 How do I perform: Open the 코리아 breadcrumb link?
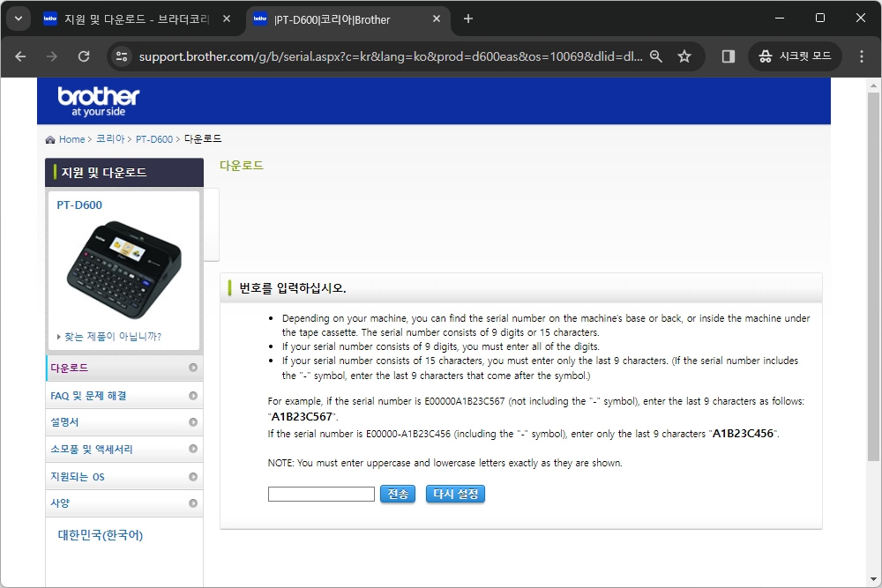[x=110, y=139]
